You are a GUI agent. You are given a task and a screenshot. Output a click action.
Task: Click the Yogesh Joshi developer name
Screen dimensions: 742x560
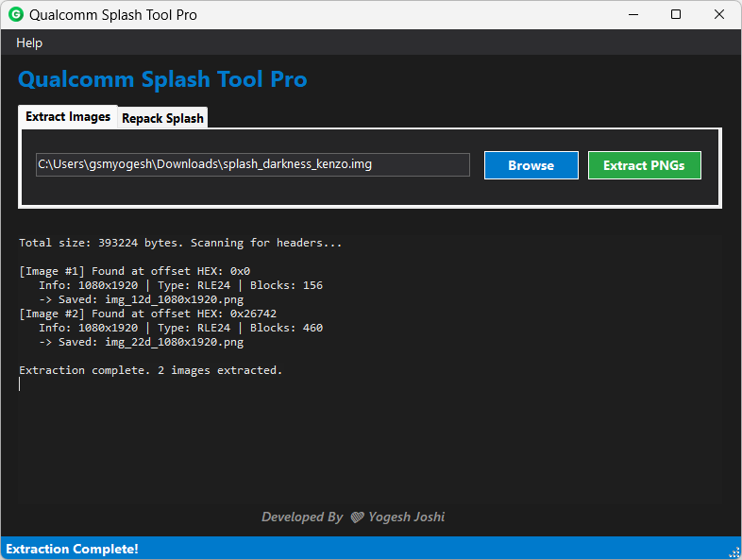pos(408,518)
